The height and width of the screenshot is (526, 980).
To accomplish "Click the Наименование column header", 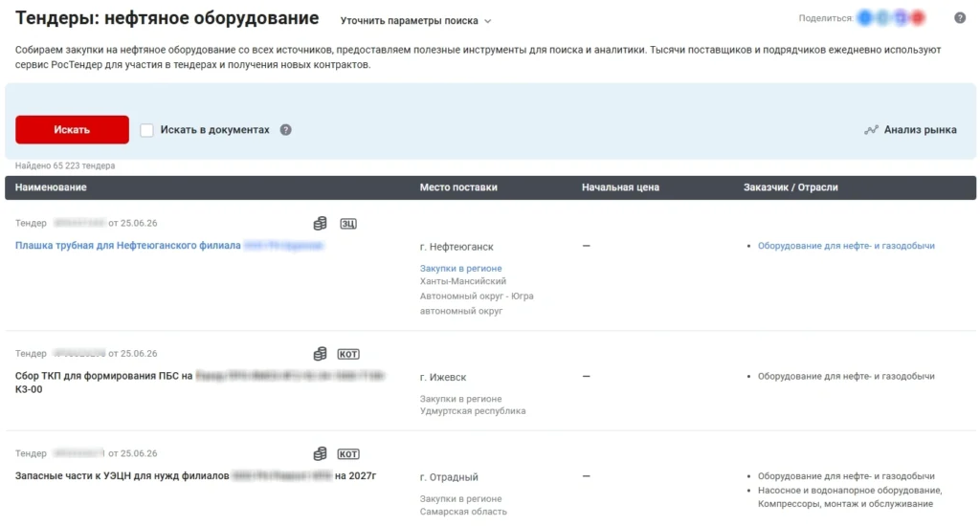I will click(51, 187).
